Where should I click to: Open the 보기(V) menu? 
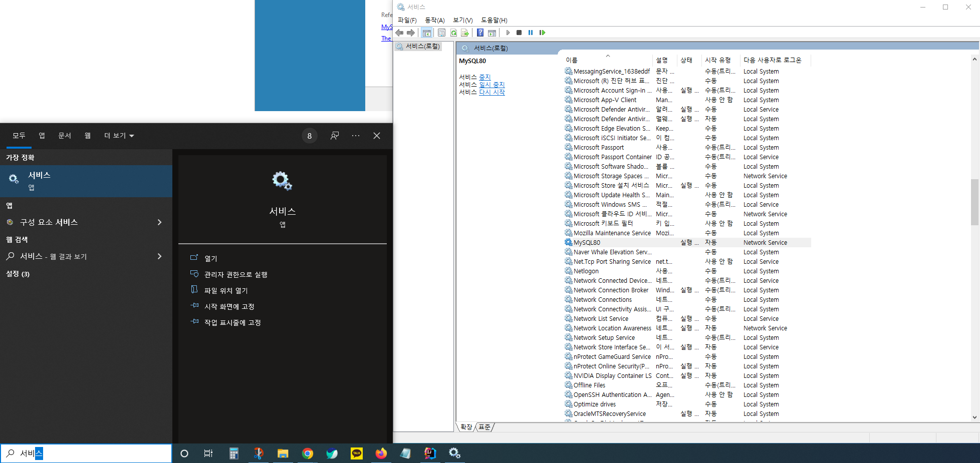coord(462,20)
